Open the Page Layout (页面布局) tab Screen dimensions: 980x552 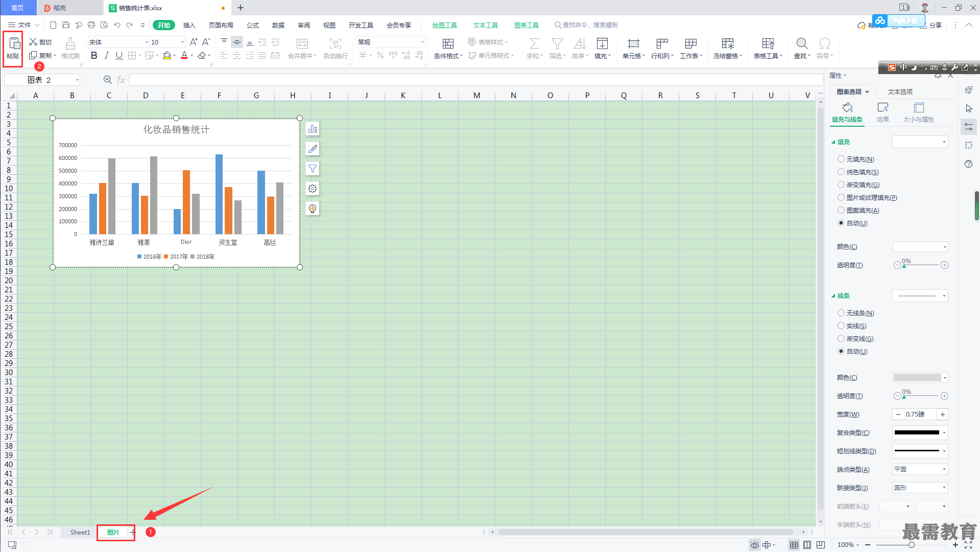[x=221, y=25]
